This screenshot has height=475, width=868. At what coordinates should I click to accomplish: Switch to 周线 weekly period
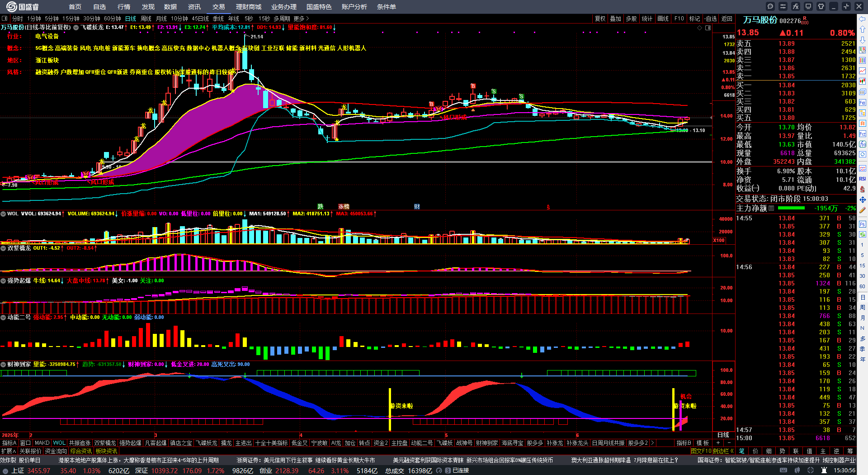tap(146, 19)
